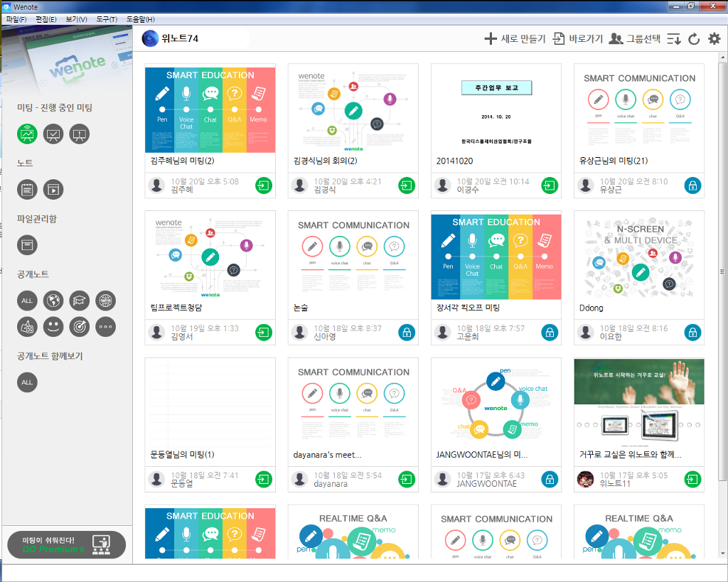Click the title 김경식님의 회의(2)
728x582 pixels.
(x=326, y=161)
